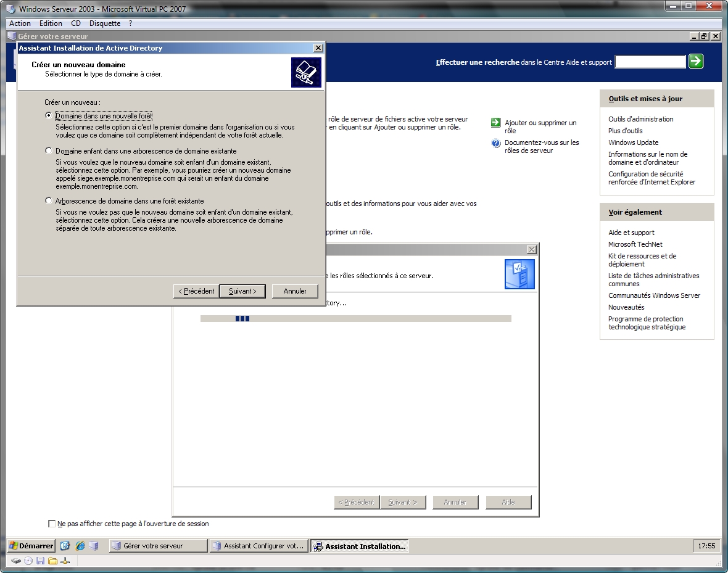This screenshot has width=728, height=573.
Task: Open the Microsoft TechNet link
Action: coord(635,244)
